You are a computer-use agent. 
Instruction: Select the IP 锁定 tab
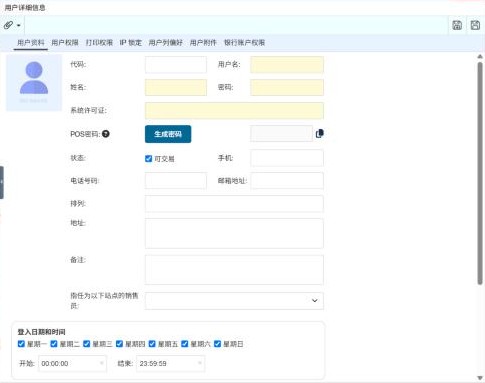click(x=131, y=43)
